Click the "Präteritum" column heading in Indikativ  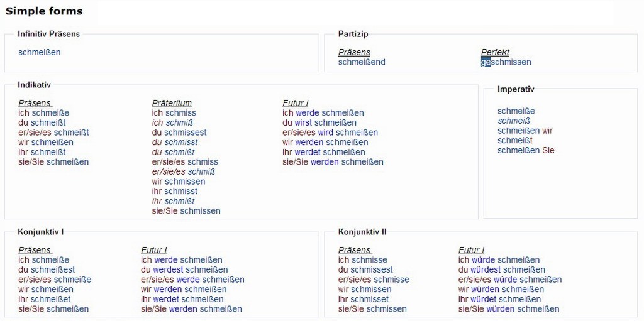pos(172,103)
